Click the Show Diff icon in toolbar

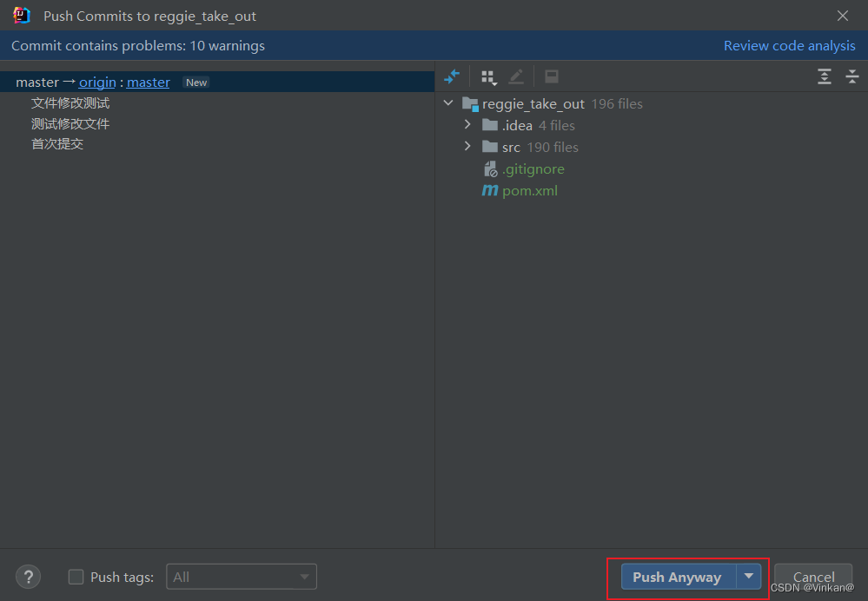[x=452, y=76]
